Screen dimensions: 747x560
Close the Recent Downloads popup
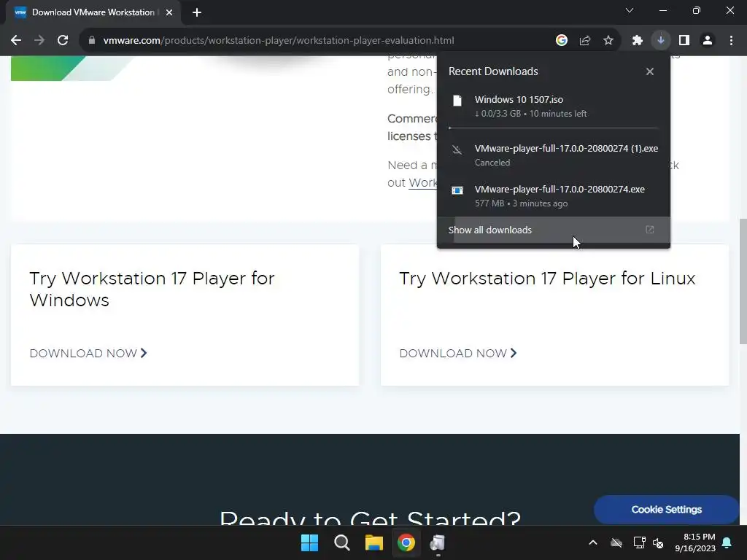(650, 71)
